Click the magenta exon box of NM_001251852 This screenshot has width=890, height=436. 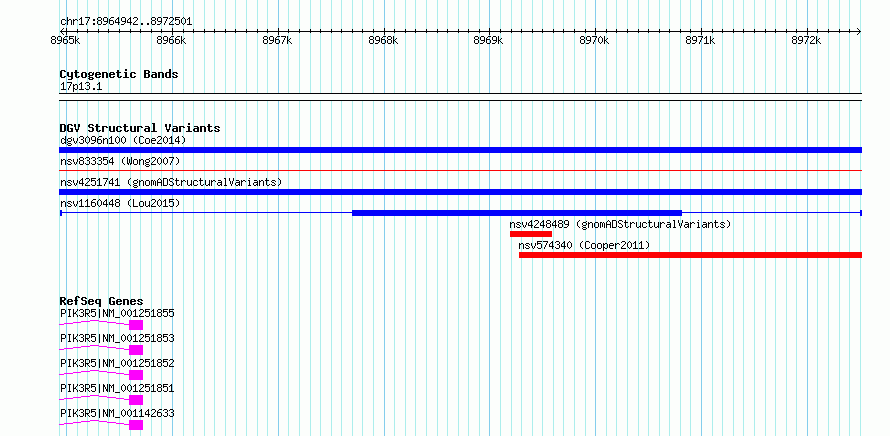coord(136,375)
